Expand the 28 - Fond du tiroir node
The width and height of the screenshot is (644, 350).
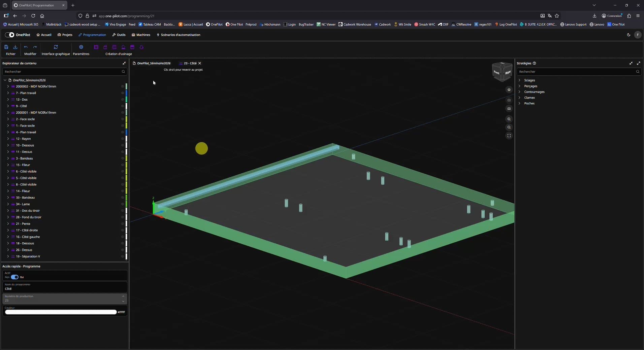click(8, 217)
